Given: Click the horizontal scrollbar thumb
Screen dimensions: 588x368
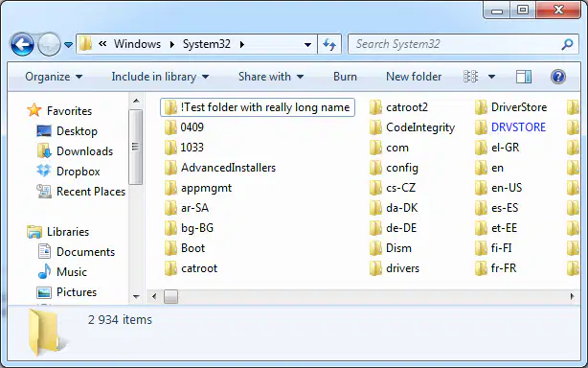Looking at the screenshot, I should [171, 296].
